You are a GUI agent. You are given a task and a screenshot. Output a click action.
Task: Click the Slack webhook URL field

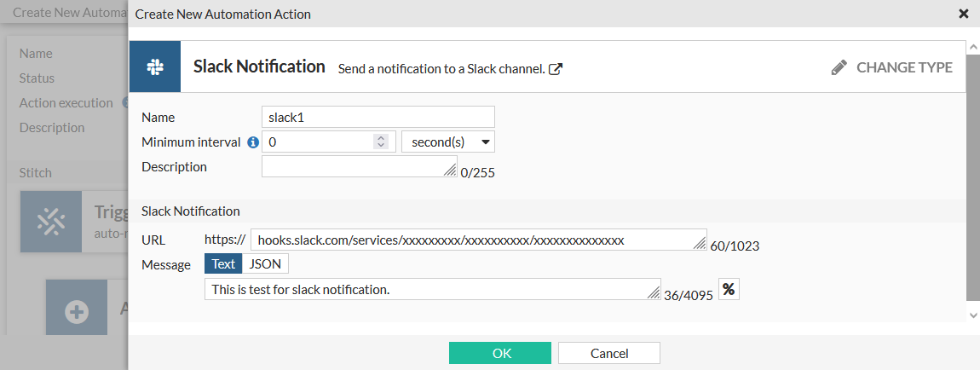[x=477, y=240]
